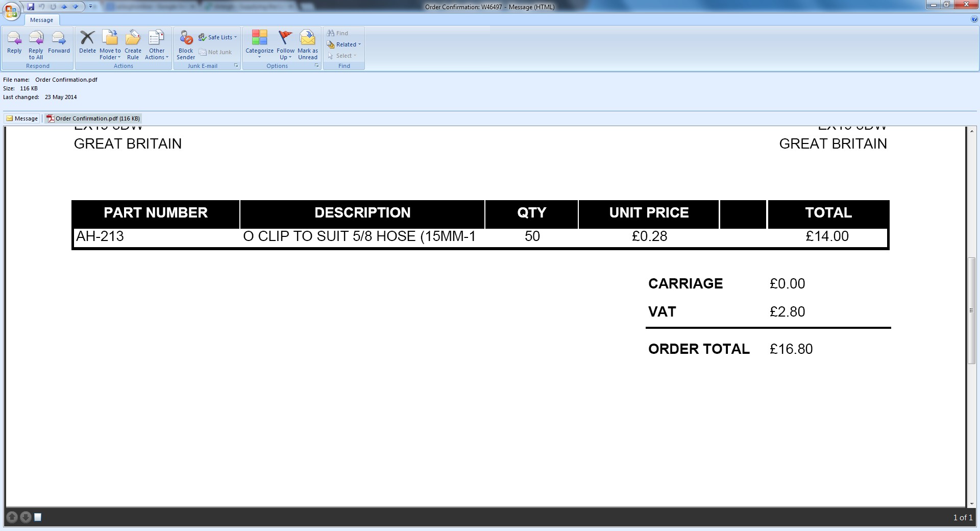Viewport: 980px width, 531px height.
Task: Click unit price £0.28
Action: (x=650, y=236)
